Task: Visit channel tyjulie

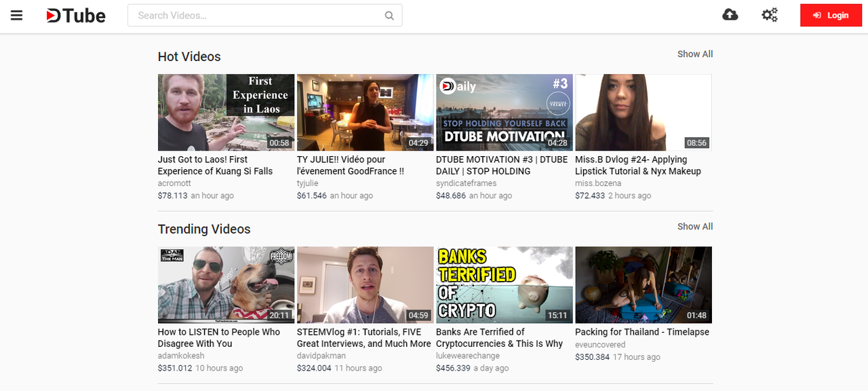Action: 308,183
